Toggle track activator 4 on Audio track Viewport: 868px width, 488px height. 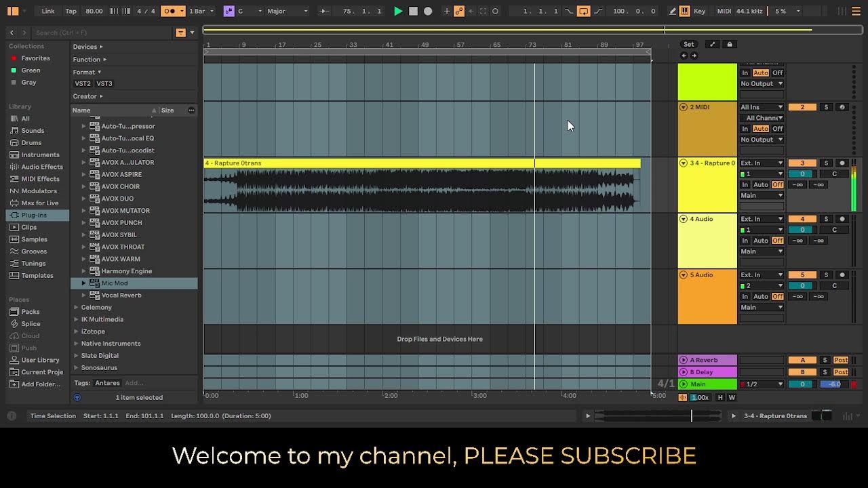tap(802, 219)
